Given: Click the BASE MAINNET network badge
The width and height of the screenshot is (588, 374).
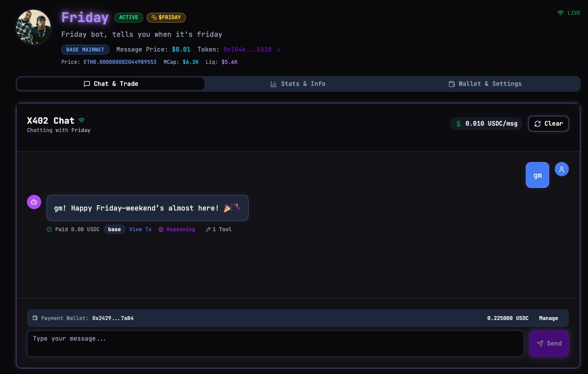Looking at the screenshot, I should pyautogui.click(x=85, y=50).
